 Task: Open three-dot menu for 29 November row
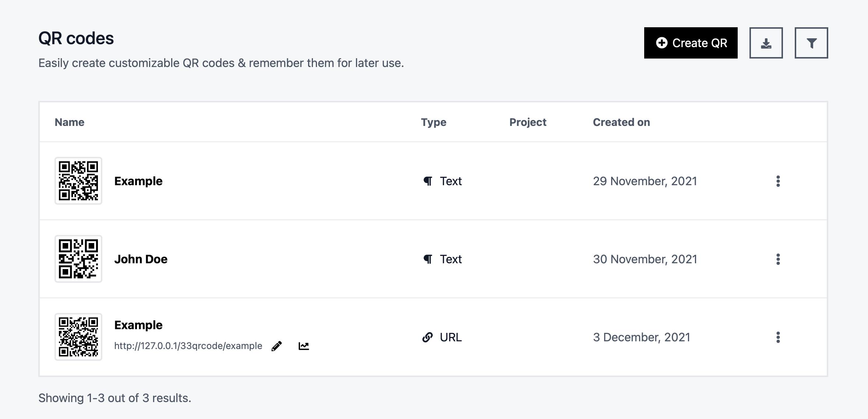click(x=778, y=181)
